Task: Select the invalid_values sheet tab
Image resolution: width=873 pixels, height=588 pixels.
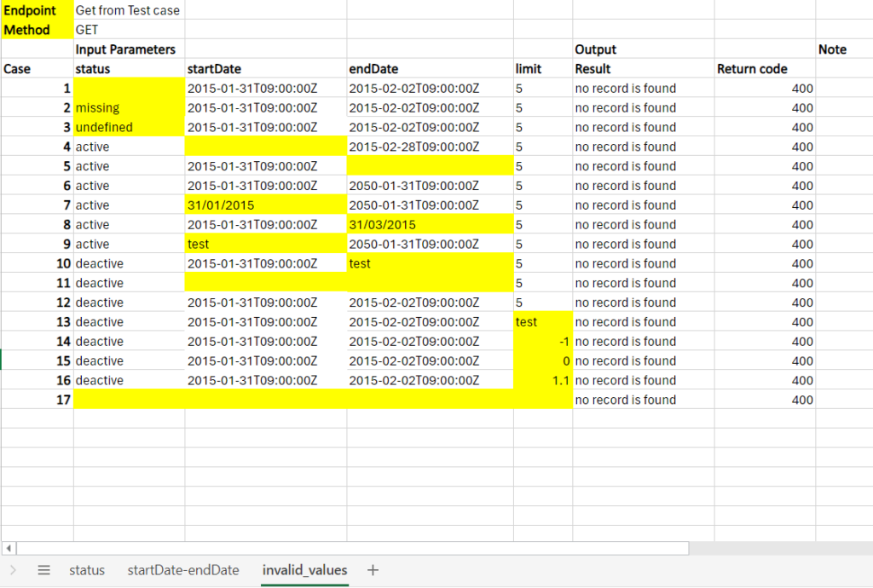Action: coord(305,570)
